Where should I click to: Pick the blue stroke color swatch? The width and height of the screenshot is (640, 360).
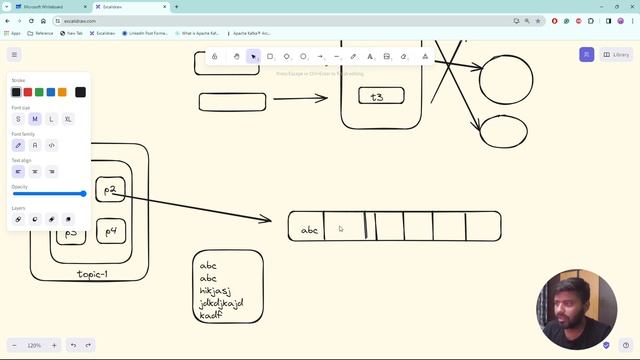point(51,92)
